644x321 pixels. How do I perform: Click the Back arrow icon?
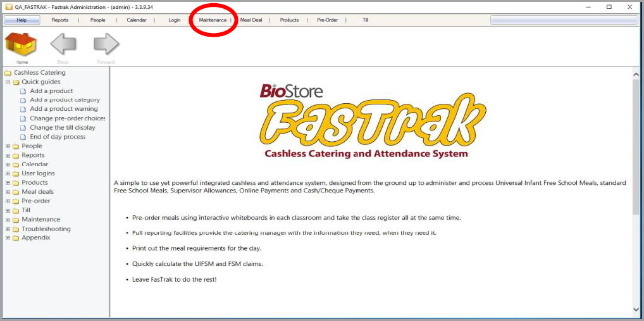click(63, 44)
